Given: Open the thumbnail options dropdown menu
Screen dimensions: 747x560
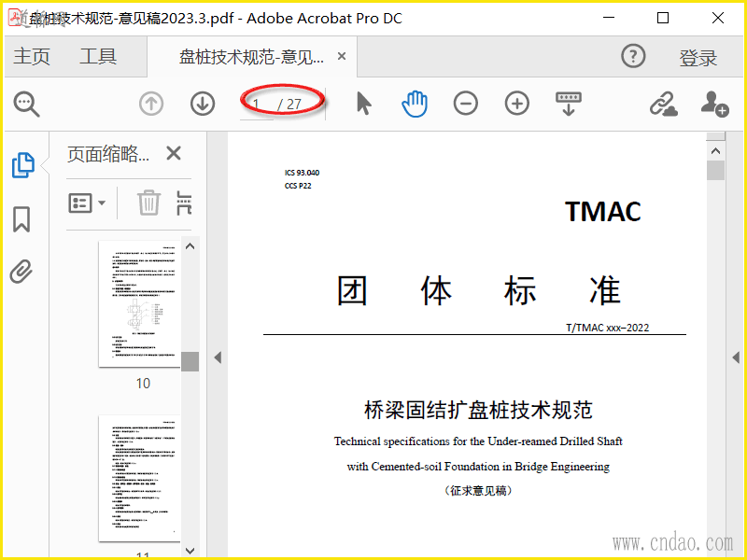Looking at the screenshot, I should [x=87, y=203].
